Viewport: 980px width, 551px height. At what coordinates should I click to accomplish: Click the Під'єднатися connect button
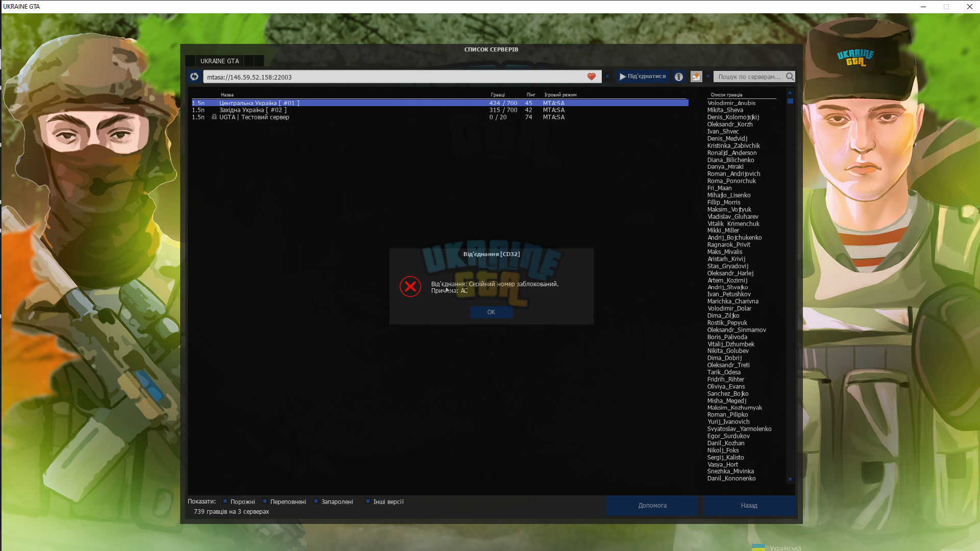coord(642,77)
